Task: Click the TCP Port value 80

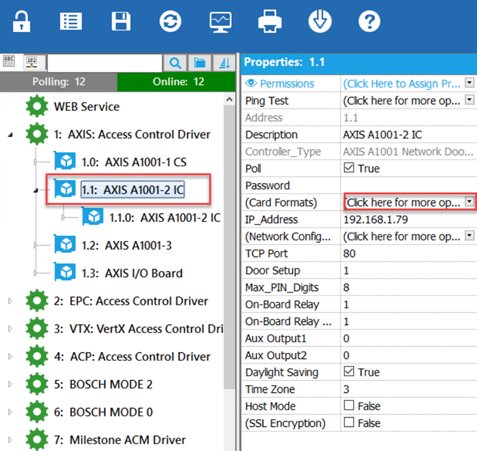Action: click(x=349, y=254)
